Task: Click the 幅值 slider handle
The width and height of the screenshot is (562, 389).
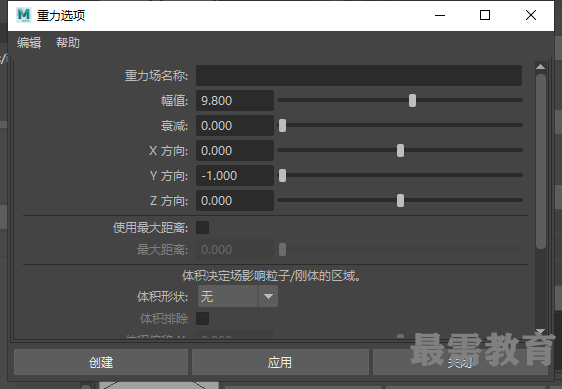Action: [413, 101]
